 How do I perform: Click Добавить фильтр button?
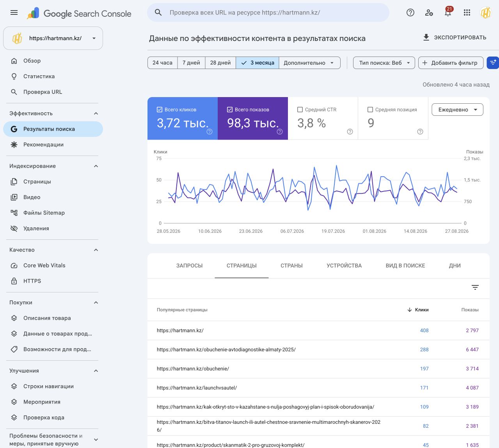pyautogui.click(x=451, y=63)
